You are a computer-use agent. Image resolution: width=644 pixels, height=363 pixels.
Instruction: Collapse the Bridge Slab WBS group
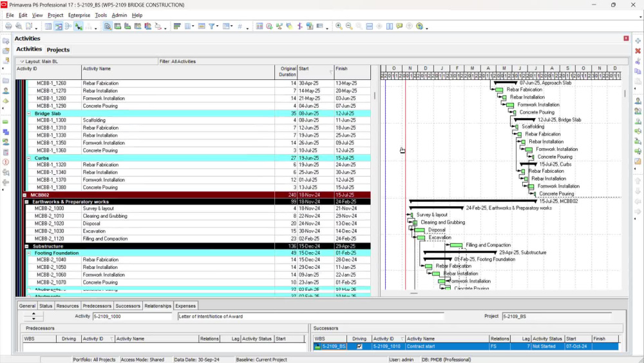29,113
